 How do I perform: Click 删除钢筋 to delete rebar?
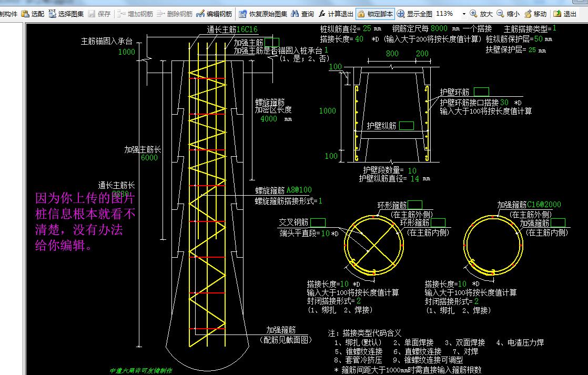pyautogui.click(x=175, y=14)
